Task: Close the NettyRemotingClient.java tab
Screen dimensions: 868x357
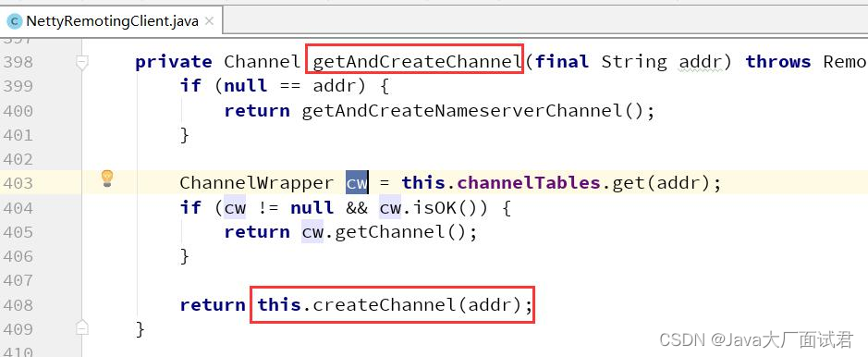Action: pos(209,21)
